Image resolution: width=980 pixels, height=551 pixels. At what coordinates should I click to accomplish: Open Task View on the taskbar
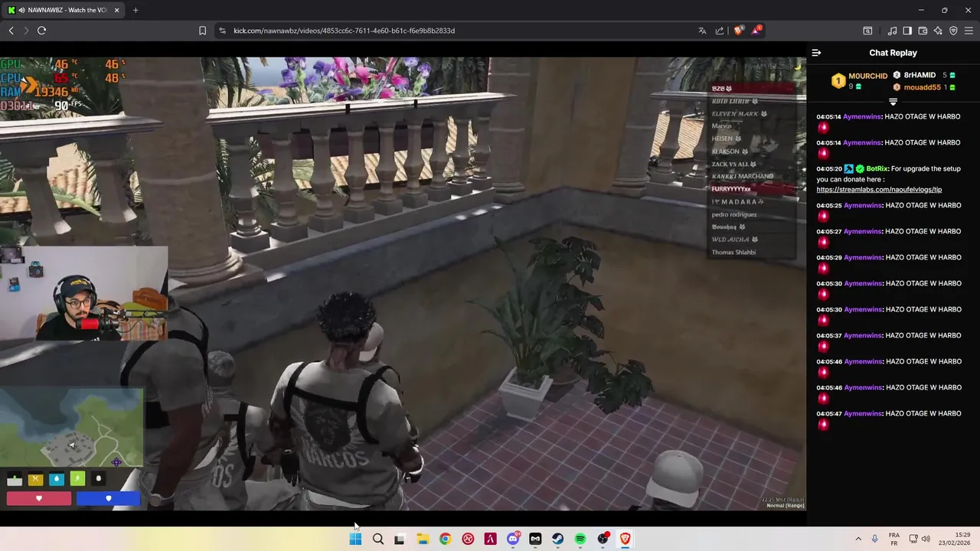pos(400,540)
